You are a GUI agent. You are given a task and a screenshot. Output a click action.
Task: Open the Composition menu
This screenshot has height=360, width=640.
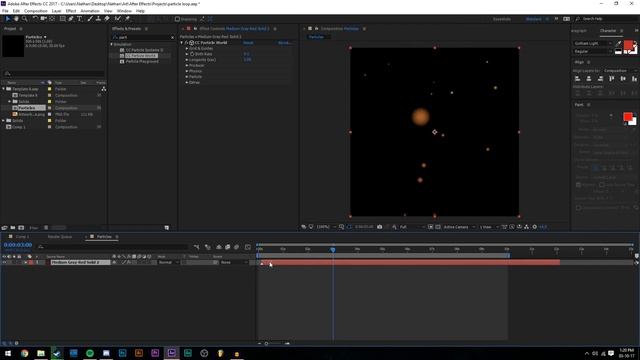[36, 11]
